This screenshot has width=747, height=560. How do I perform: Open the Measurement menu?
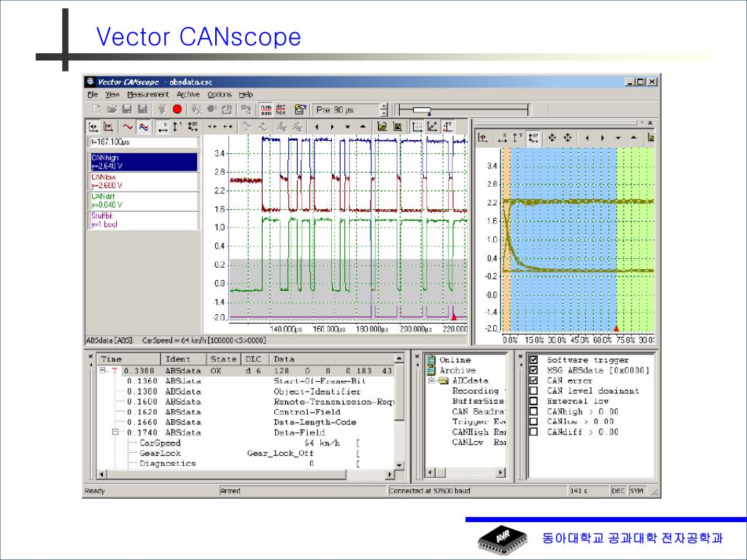(x=148, y=94)
